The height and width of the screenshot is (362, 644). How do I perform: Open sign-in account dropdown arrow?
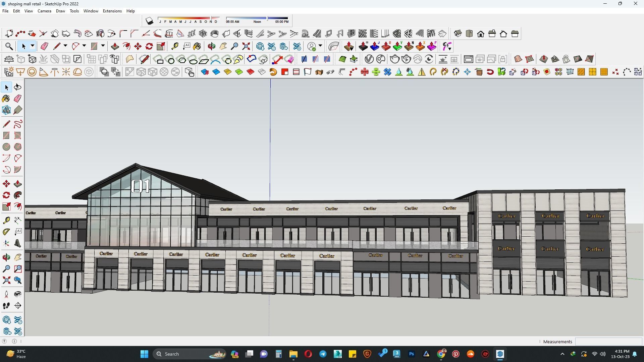pos(320,46)
